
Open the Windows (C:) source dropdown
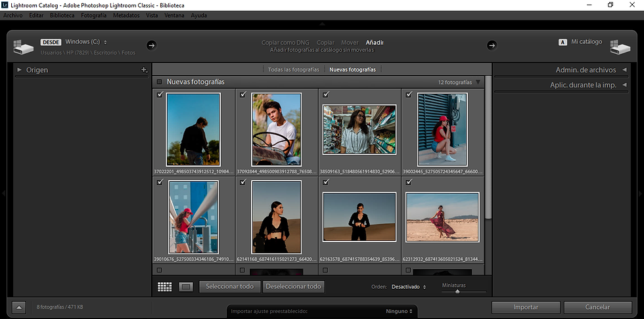86,42
